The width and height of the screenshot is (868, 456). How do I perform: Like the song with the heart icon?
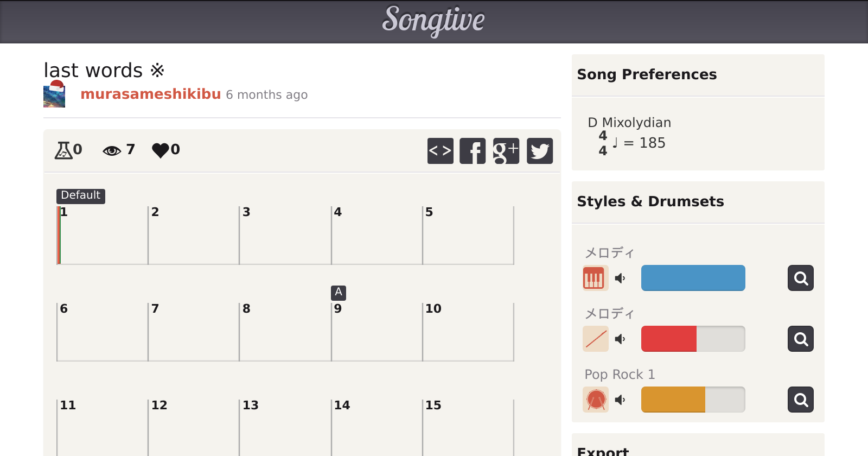(x=161, y=150)
